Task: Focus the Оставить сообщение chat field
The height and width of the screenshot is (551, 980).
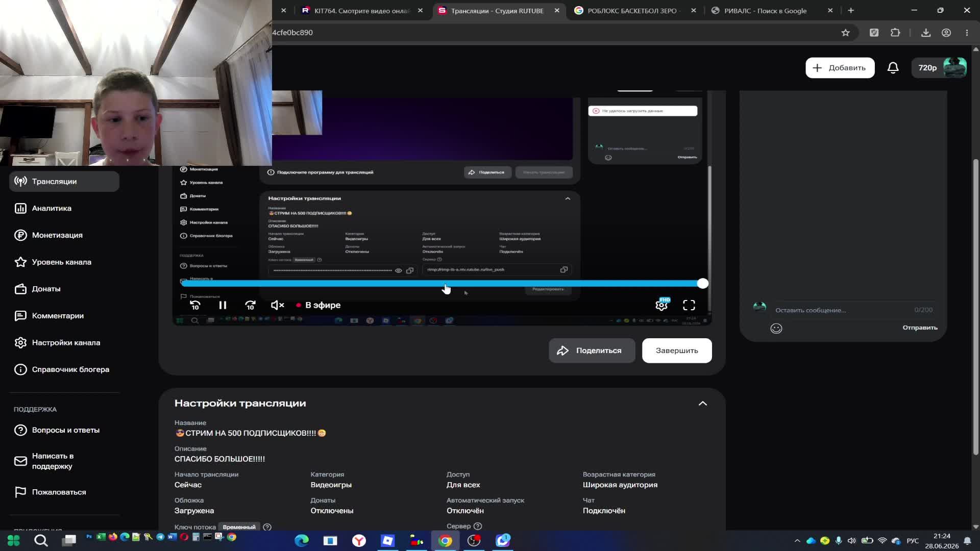Action: pyautogui.click(x=842, y=310)
